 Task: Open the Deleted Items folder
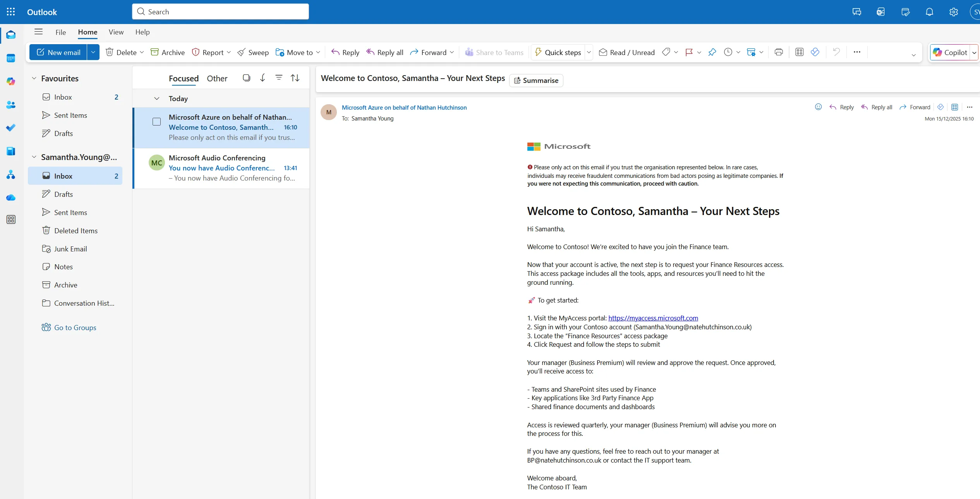[76, 231]
